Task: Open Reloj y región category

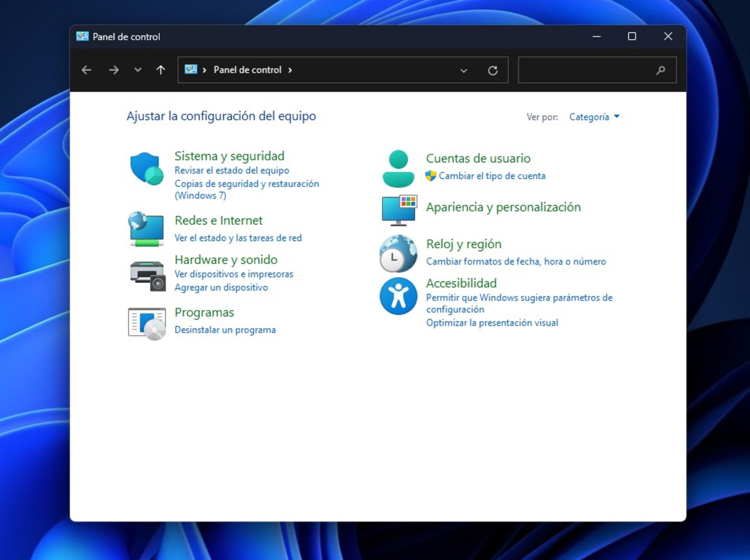Action: click(464, 244)
